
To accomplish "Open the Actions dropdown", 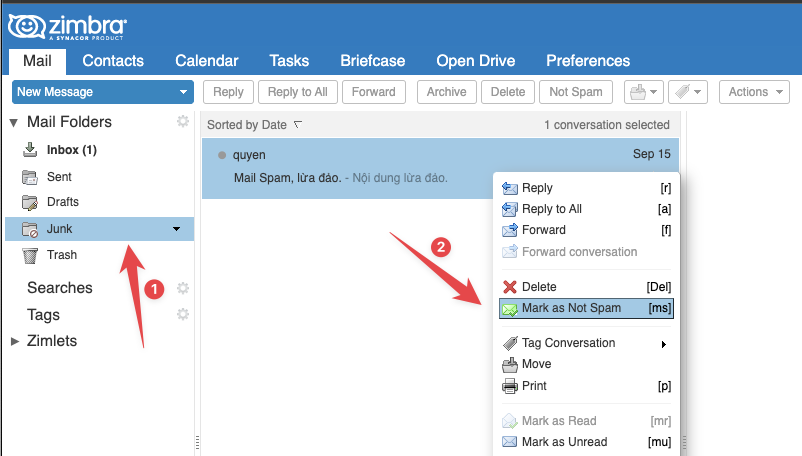I will (754, 92).
